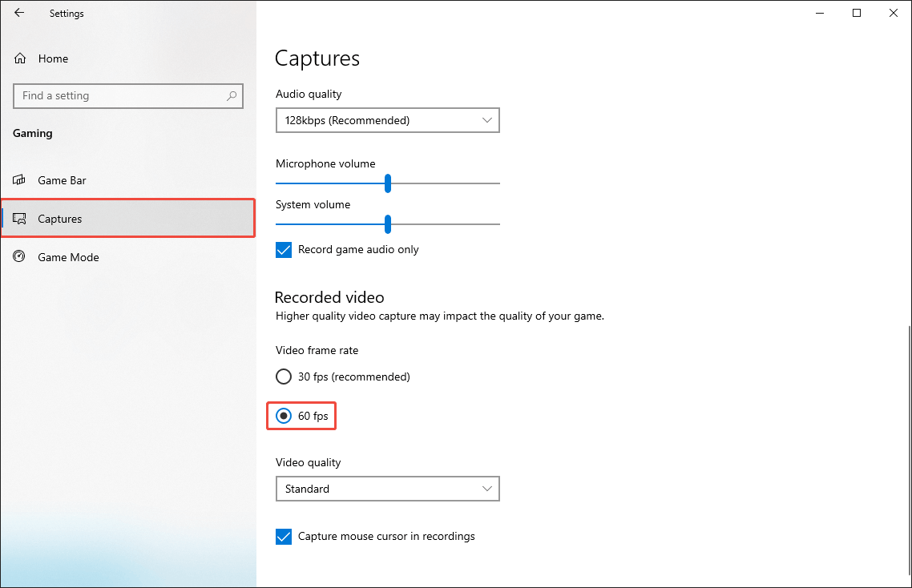Select 30 fps (recommended) frame rate
912x588 pixels.
click(x=284, y=376)
